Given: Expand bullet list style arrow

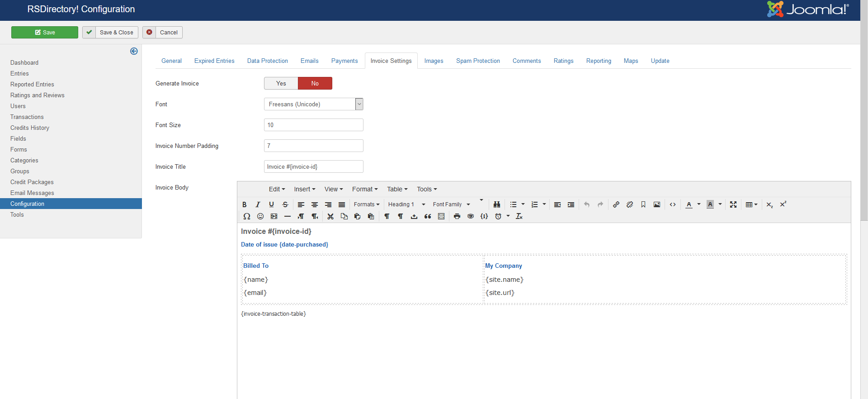Looking at the screenshot, I should 523,204.
